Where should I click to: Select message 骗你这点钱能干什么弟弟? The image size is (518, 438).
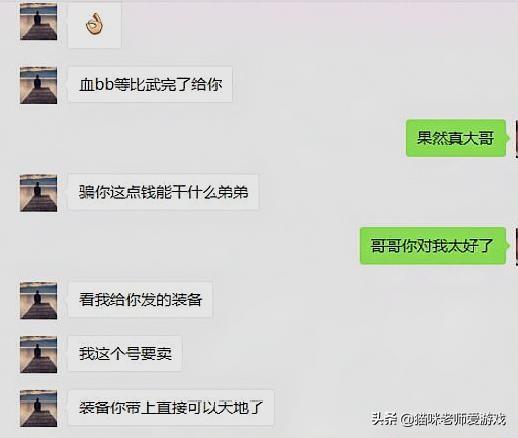[x=163, y=192]
